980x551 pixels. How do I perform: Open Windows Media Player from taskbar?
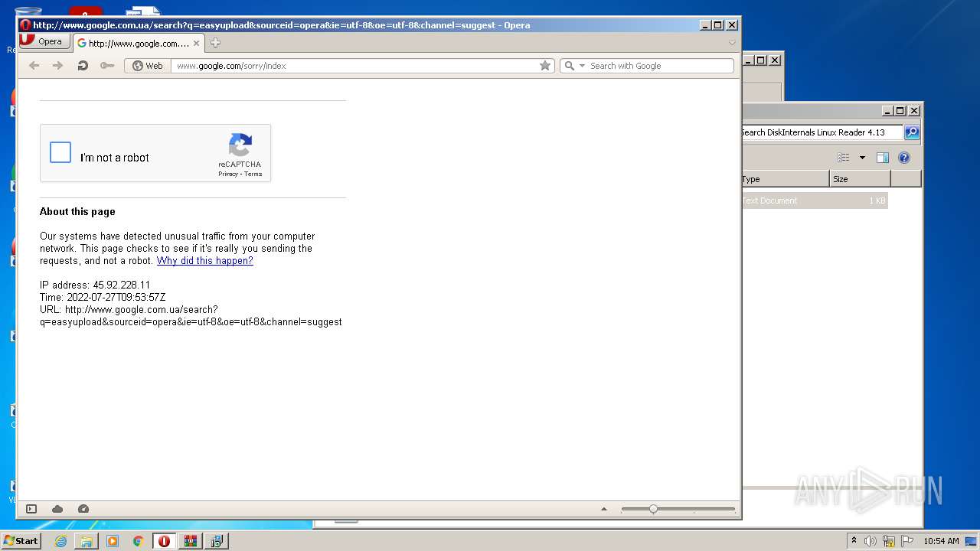point(113,541)
